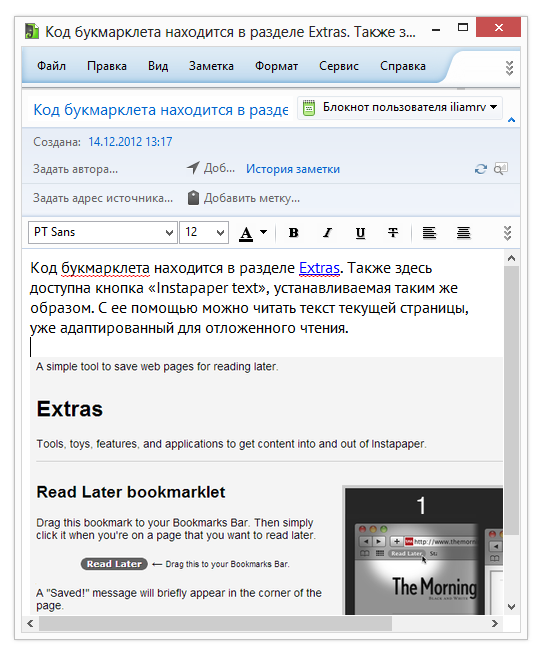Open the font color dropdown arrow
Viewport: 539px width, 653px height.
click(x=263, y=232)
